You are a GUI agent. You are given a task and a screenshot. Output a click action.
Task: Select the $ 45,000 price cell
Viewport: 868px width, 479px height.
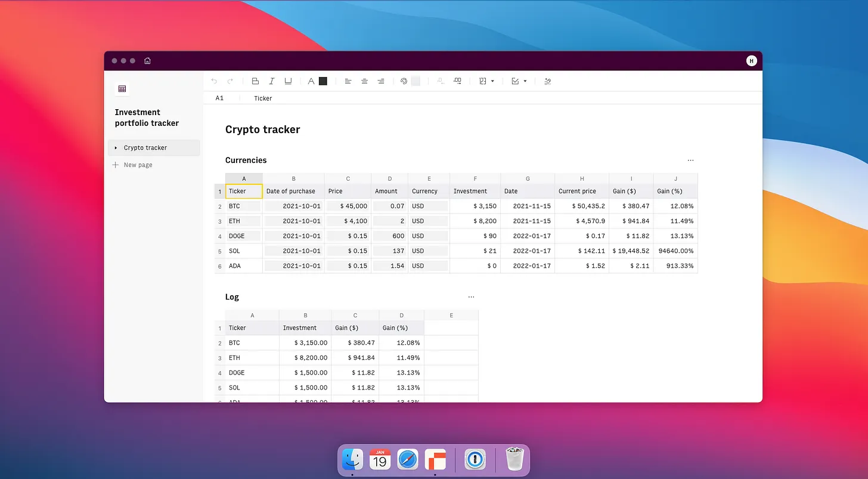(x=348, y=206)
